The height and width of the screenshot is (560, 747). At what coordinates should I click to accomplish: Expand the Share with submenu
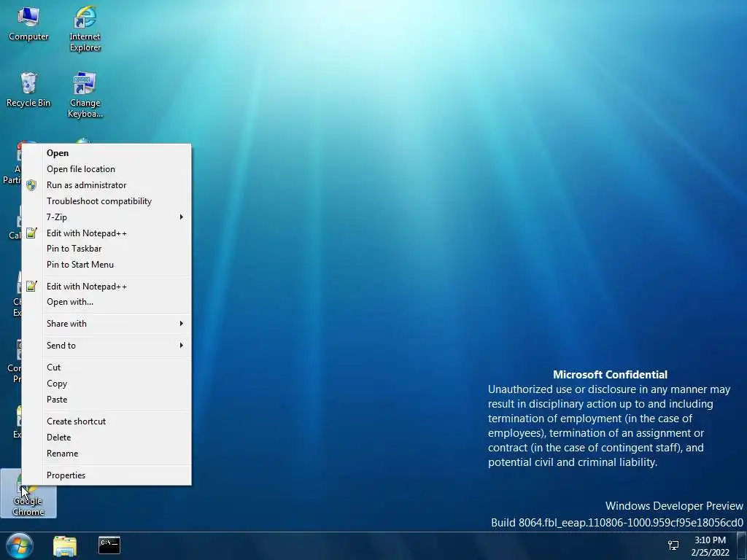pyautogui.click(x=107, y=324)
